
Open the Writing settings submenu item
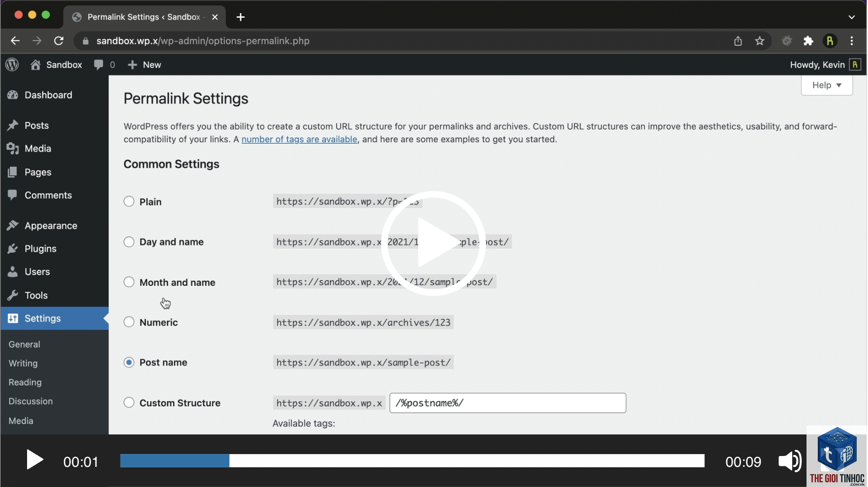23,363
